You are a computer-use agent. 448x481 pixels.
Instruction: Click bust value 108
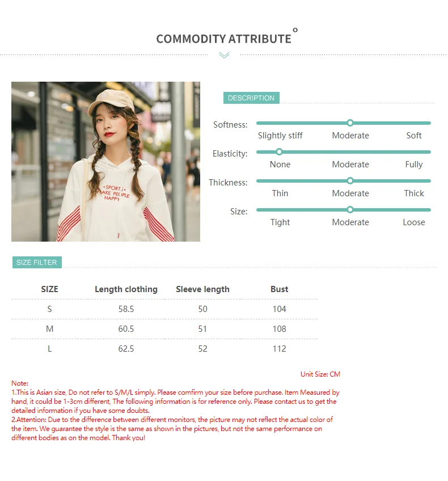(280, 329)
